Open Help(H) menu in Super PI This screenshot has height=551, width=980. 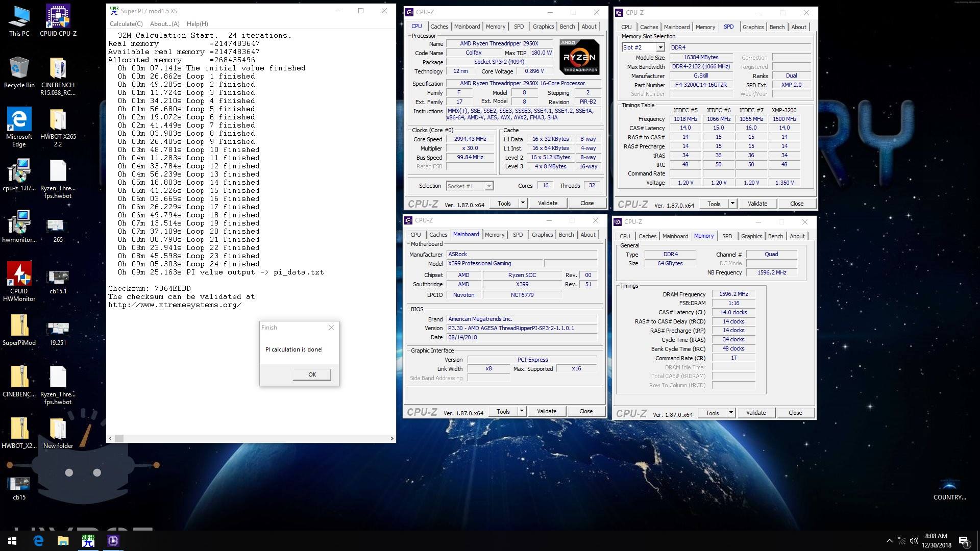(197, 24)
